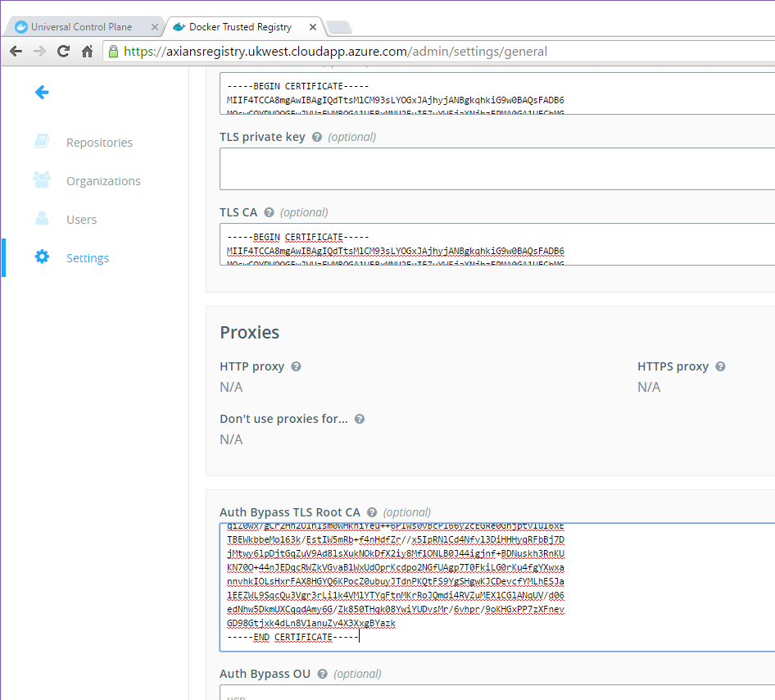
Task: Show help for Auth Bypass OU
Action: click(x=323, y=675)
